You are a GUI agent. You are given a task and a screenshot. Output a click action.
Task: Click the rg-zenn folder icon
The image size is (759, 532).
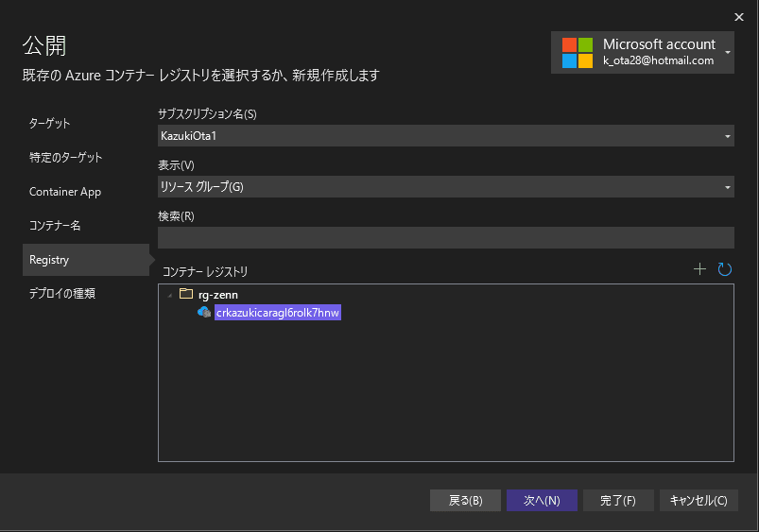(x=186, y=294)
